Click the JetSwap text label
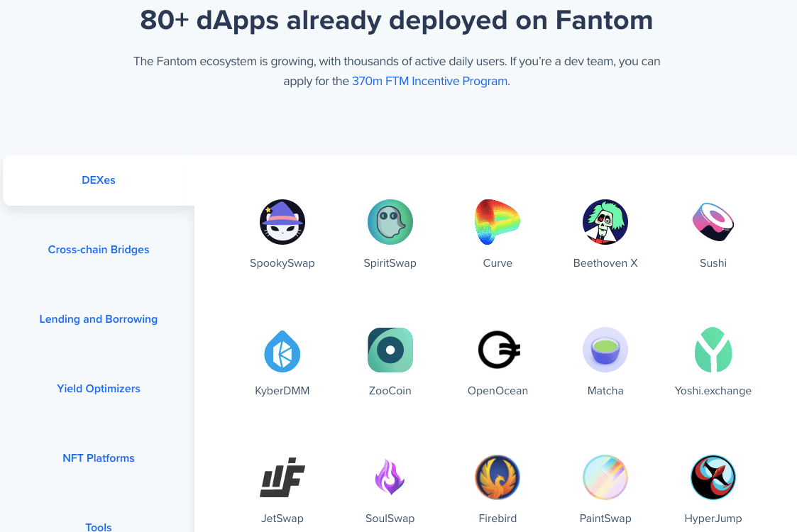The height and width of the screenshot is (532, 797). click(282, 519)
